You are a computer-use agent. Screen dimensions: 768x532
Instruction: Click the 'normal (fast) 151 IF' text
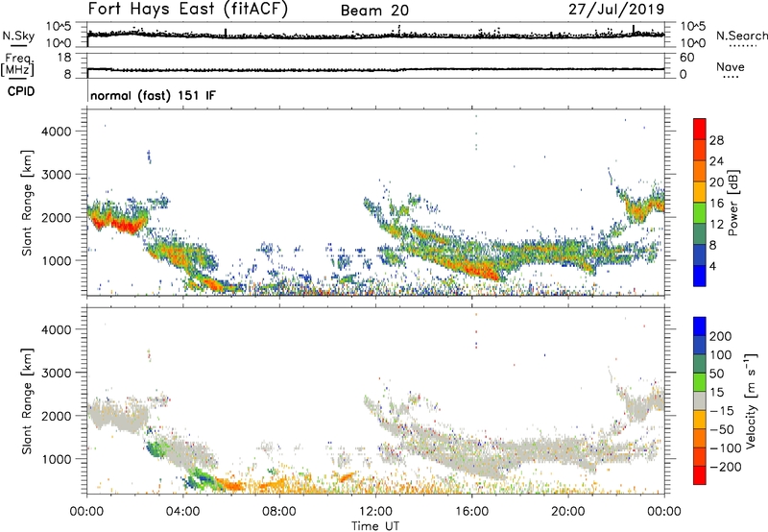point(153,95)
